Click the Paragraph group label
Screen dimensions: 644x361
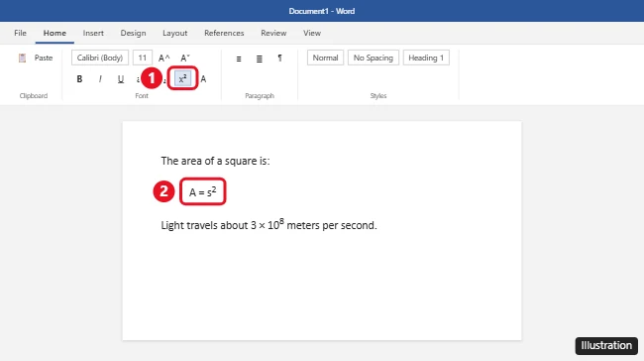(260, 96)
